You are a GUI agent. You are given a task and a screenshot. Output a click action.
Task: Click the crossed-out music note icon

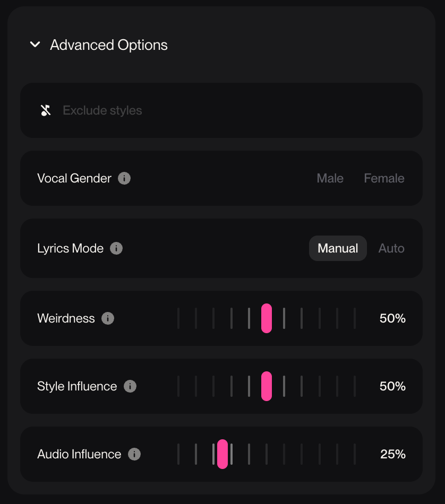click(46, 110)
